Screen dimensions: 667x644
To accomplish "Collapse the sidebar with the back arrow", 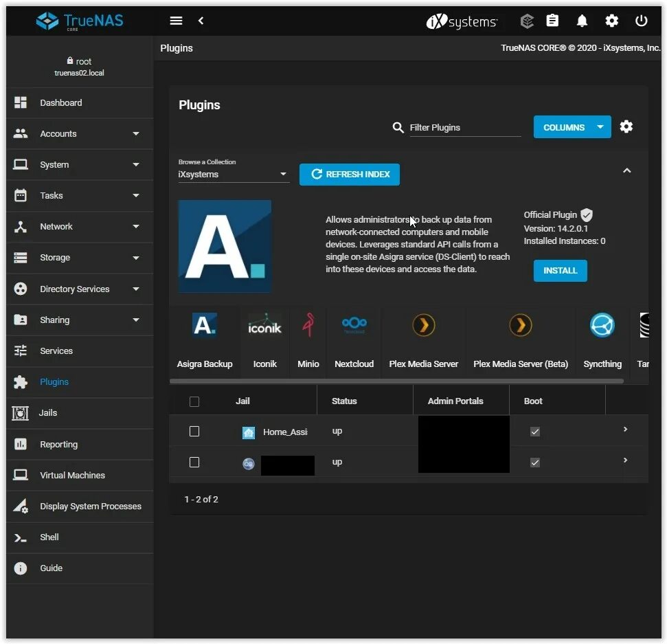I will click(201, 21).
